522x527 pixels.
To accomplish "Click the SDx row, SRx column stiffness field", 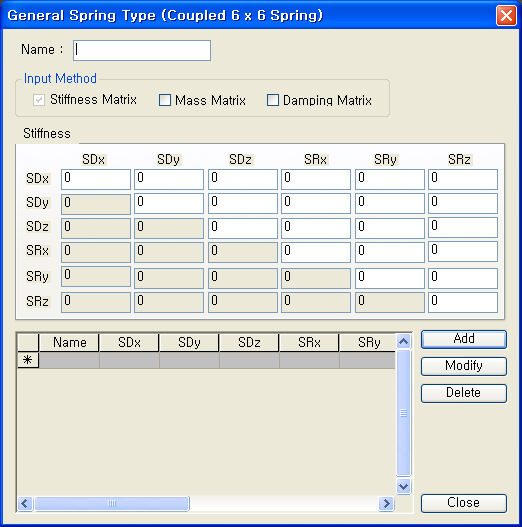I will pyautogui.click(x=316, y=179).
